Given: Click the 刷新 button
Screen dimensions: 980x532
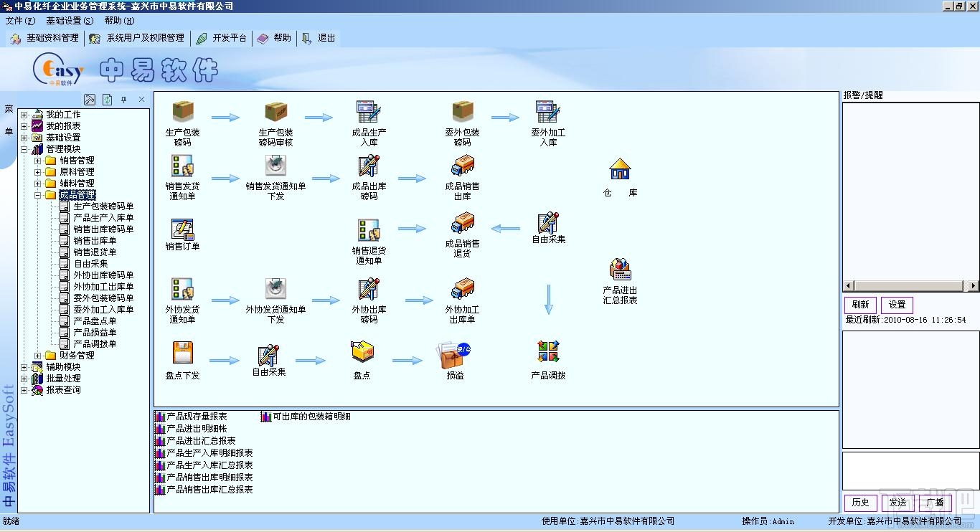Looking at the screenshot, I should 860,305.
